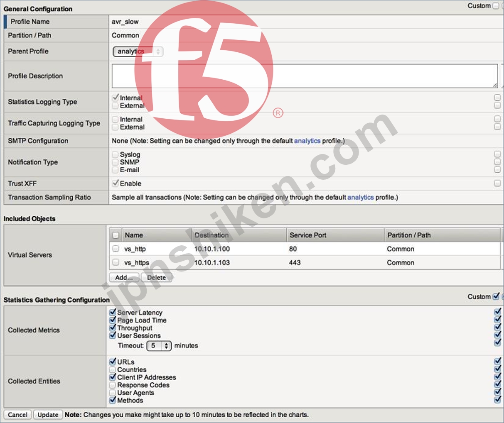Viewport: 504px width, 423px height.
Task: Sort table by Partition / Path column header
Action: click(409, 235)
